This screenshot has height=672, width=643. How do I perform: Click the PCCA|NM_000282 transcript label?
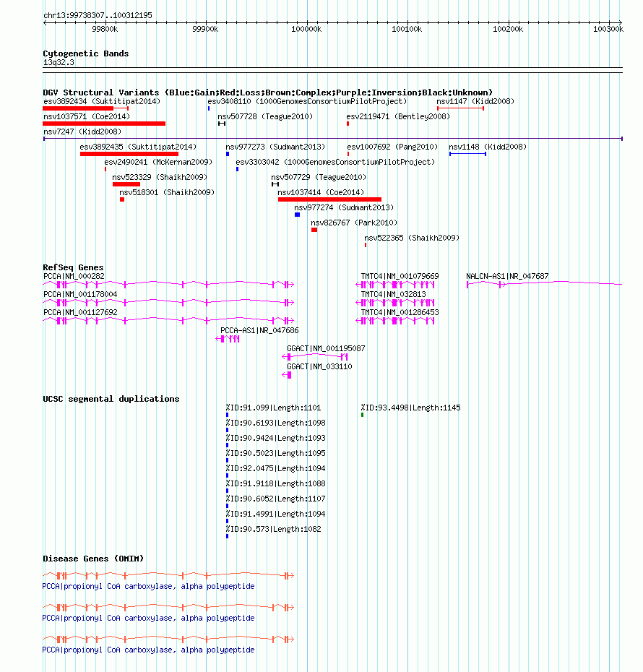pos(74,277)
